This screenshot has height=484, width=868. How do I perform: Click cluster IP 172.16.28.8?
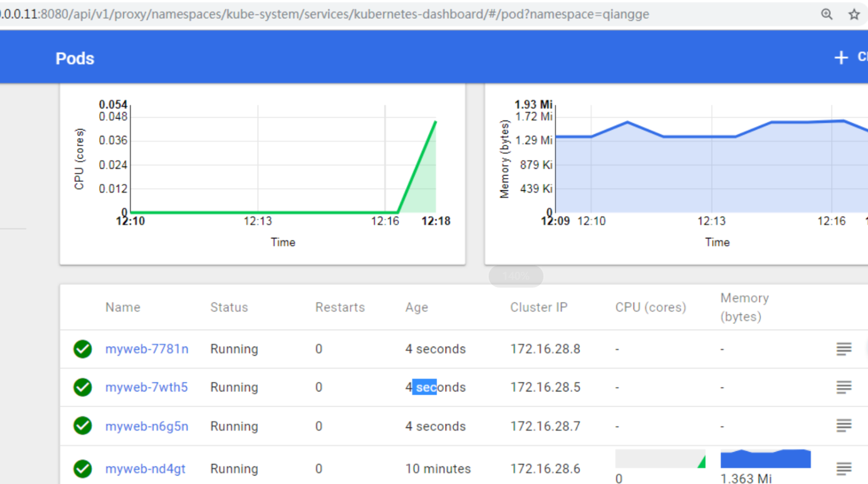545,349
